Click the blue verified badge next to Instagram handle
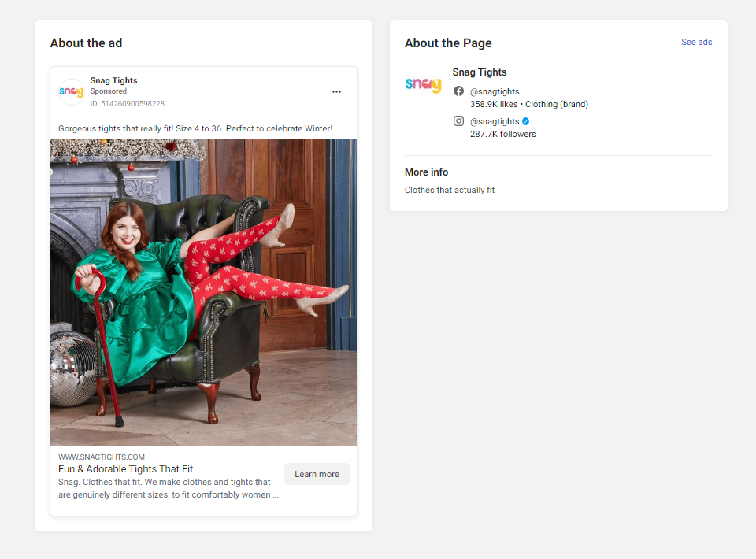The image size is (756, 559). (x=526, y=121)
